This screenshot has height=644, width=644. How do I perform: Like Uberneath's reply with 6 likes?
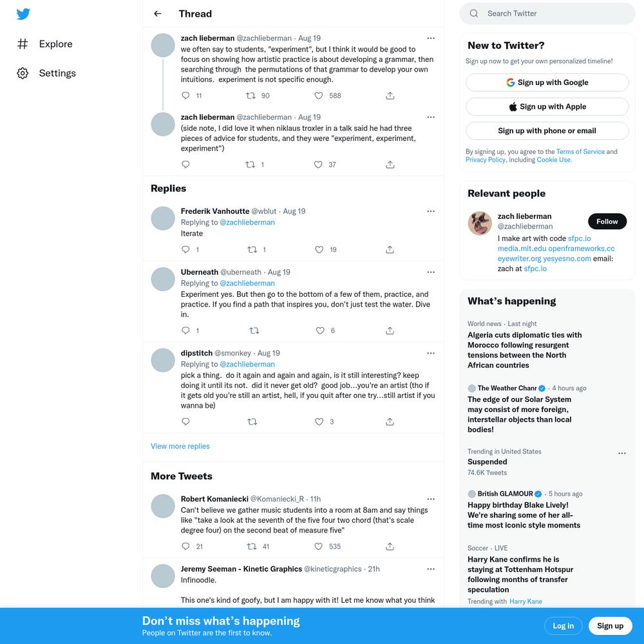[320, 330]
